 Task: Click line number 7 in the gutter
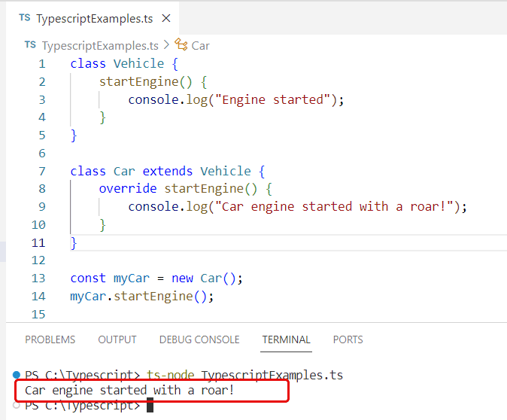pyautogui.click(x=42, y=171)
